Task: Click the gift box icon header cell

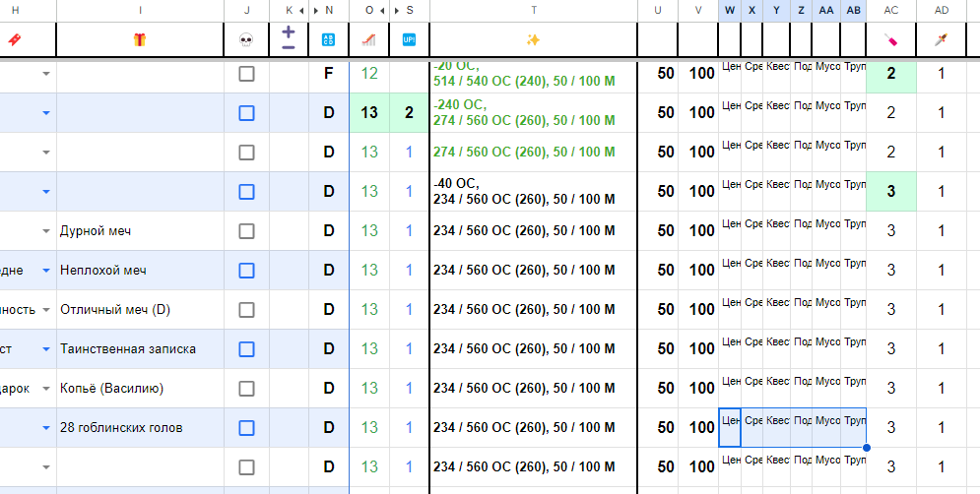Action: (140, 40)
